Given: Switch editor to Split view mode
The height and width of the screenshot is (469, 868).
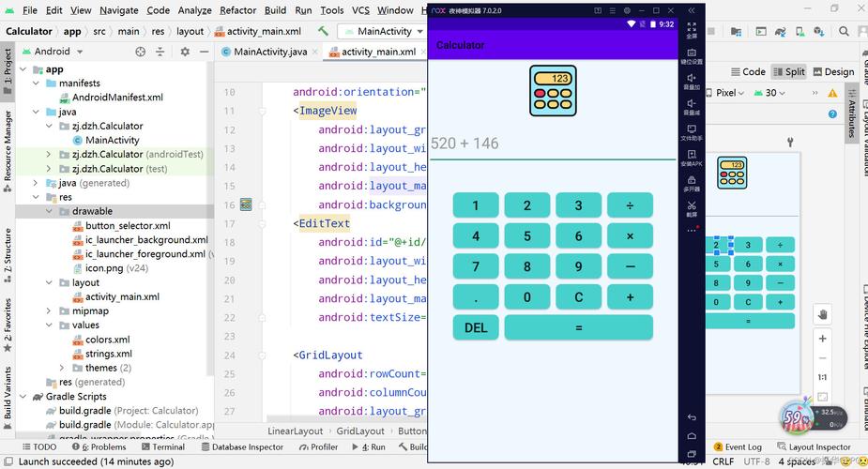Looking at the screenshot, I should pyautogui.click(x=788, y=71).
